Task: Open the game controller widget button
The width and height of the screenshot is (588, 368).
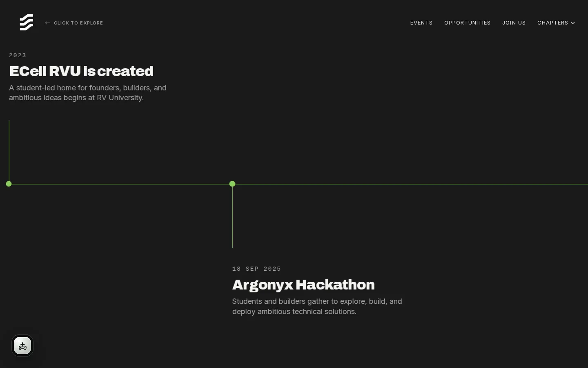Action: coord(22,346)
